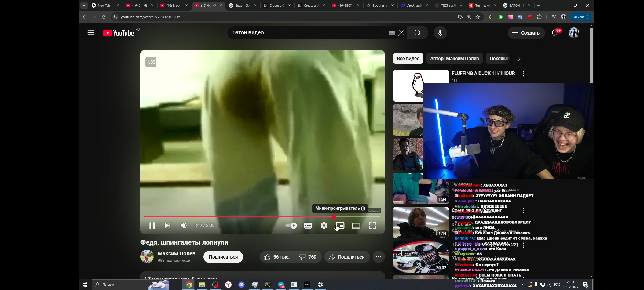Open the Extensions puzzle icon

pos(540,17)
